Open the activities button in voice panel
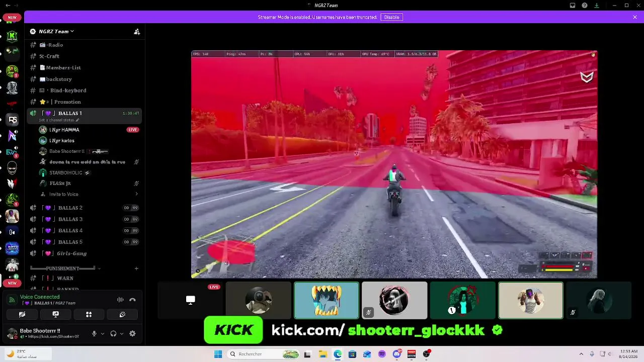644x362 pixels. point(89,314)
